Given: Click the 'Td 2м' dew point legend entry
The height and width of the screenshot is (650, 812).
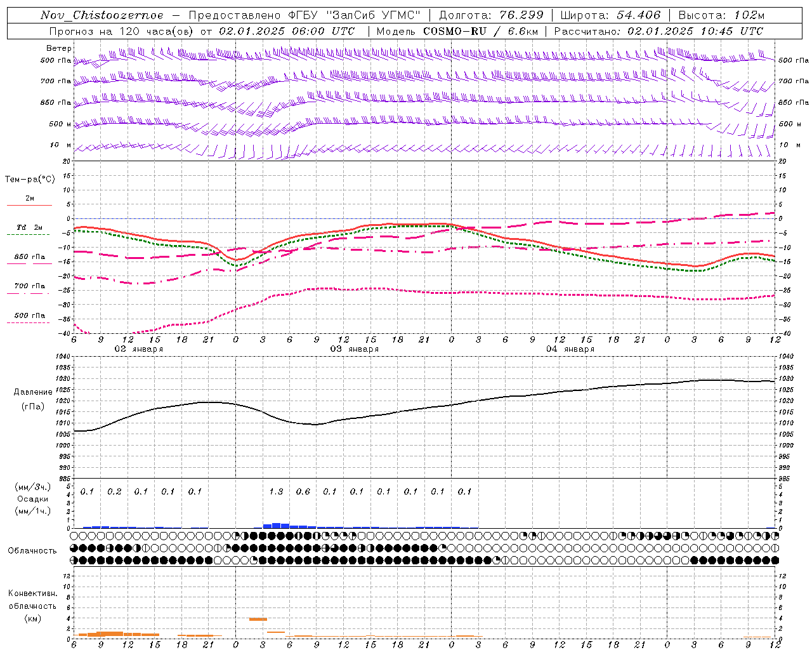Looking at the screenshot, I should coord(29,227).
